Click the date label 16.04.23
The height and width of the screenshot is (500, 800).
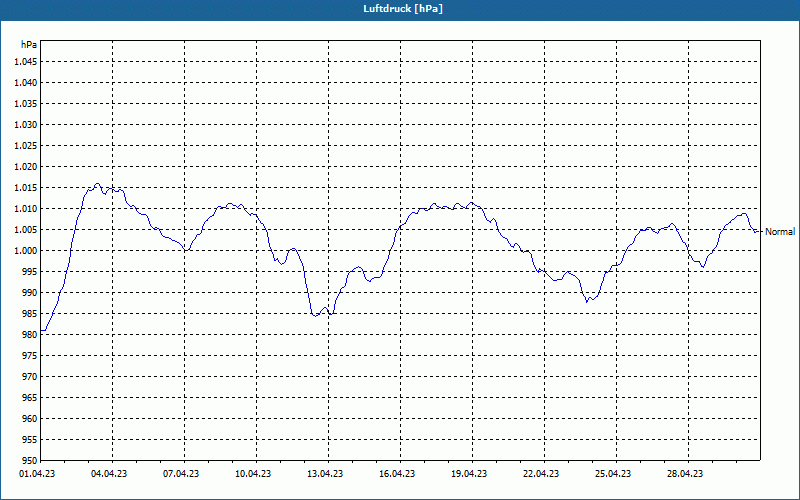click(x=397, y=474)
